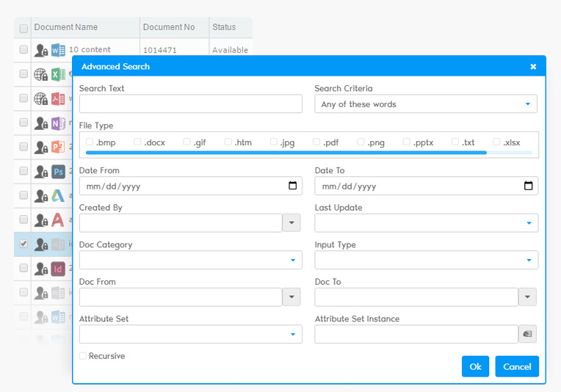Click the InDesign file type icon

coord(59,268)
